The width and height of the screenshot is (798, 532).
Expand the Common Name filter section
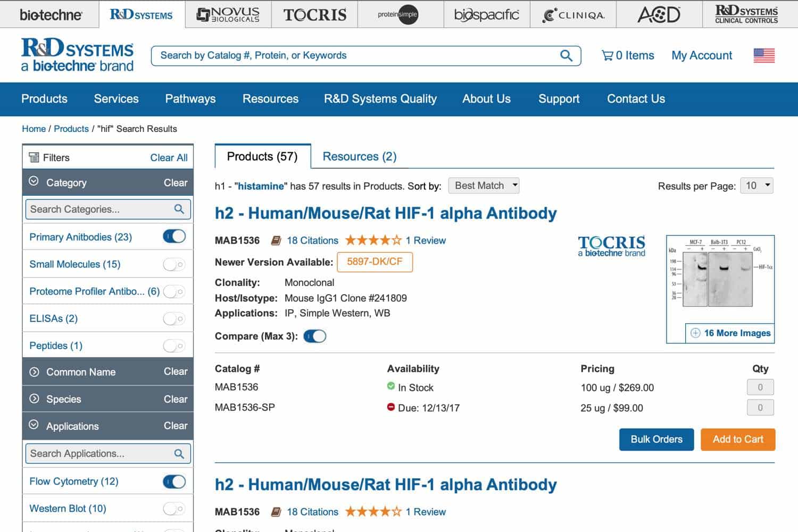34,372
